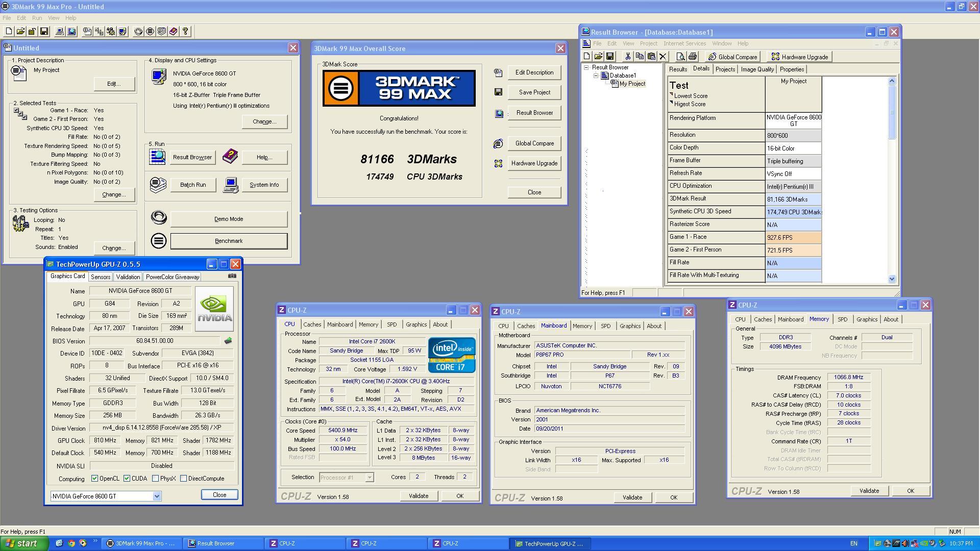The width and height of the screenshot is (980, 551).
Task: Click the Benchmark icon in 3DMark toolbar
Action: 150,31
